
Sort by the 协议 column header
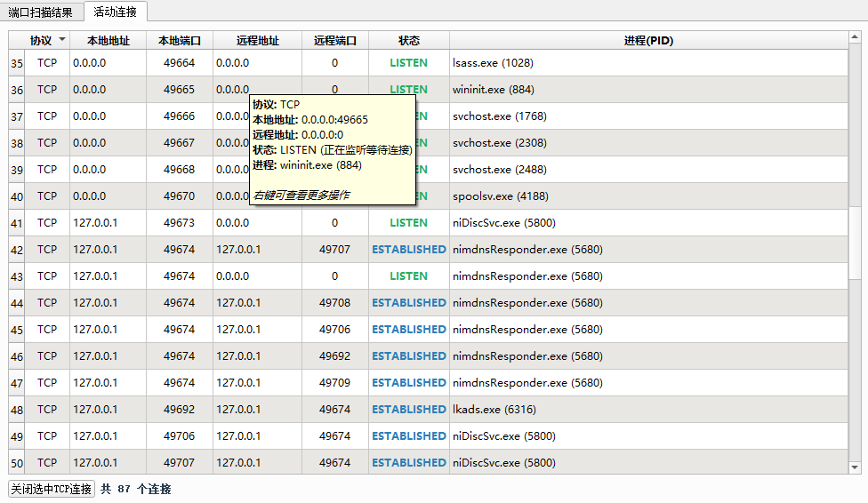coord(47,40)
